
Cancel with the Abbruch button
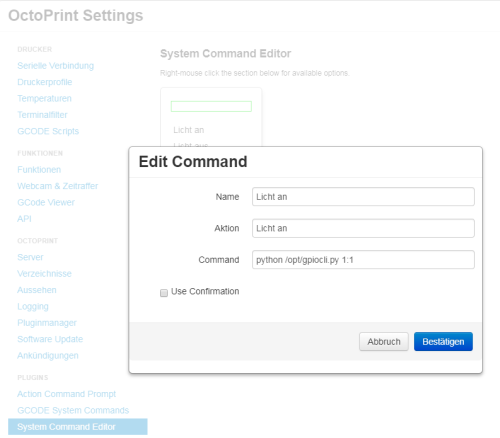[384, 342]
